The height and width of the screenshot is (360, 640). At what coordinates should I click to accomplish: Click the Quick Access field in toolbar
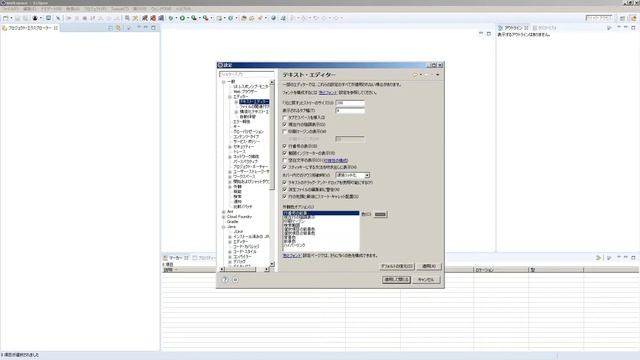[x=599, y=18]
